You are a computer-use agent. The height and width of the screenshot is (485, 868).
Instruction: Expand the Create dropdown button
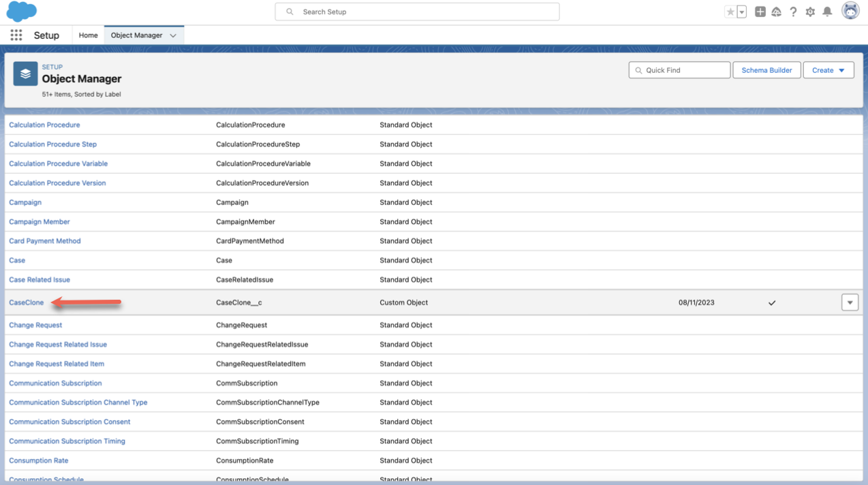click(828, 70)
